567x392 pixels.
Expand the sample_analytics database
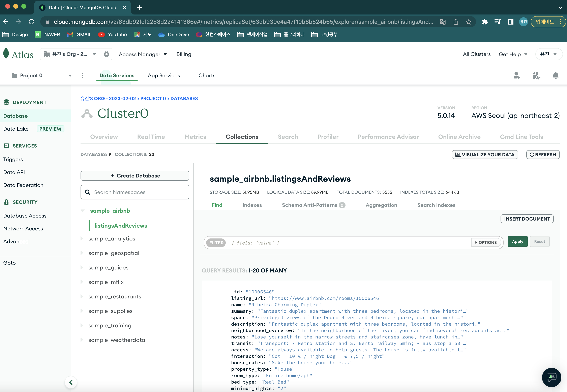(82, 238)
